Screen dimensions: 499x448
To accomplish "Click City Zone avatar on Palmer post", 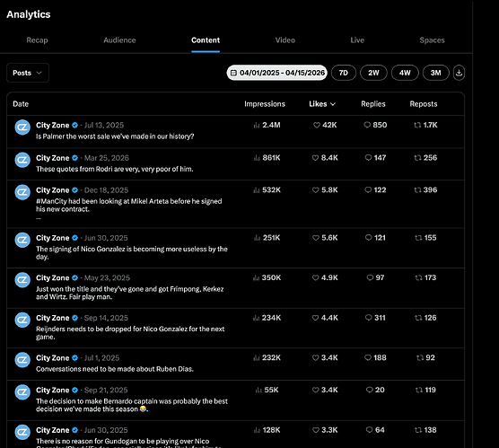I will pyautogui.click(x=22, y=127).
